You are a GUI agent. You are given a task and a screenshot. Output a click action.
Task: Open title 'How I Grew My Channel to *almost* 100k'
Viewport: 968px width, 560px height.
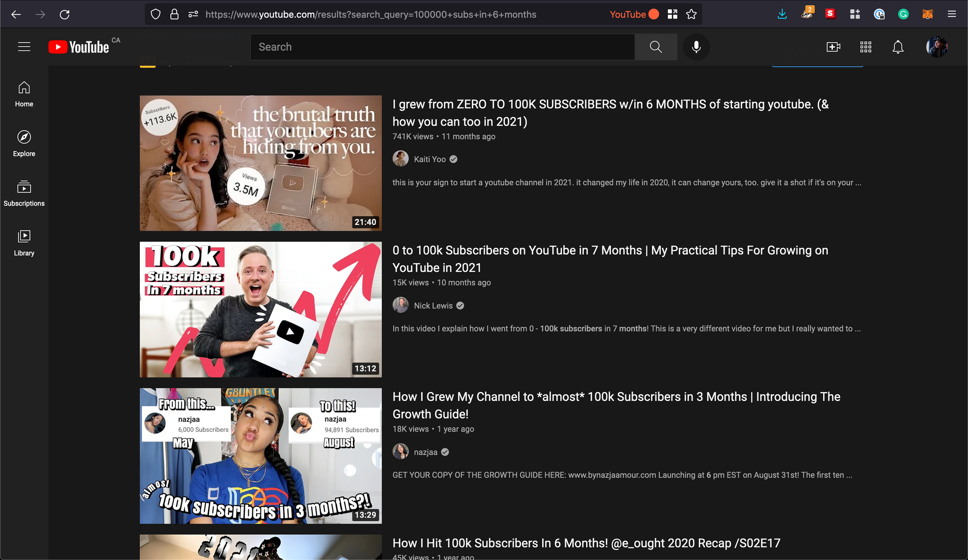pyautogui.click(x=617, y=405)
